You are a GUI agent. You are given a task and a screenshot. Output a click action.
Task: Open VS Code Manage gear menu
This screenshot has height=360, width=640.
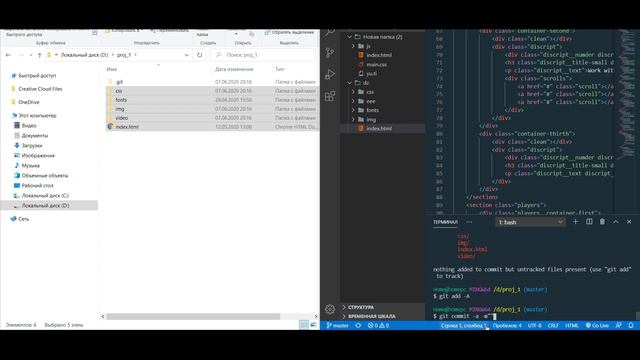(x=330, y=309)
